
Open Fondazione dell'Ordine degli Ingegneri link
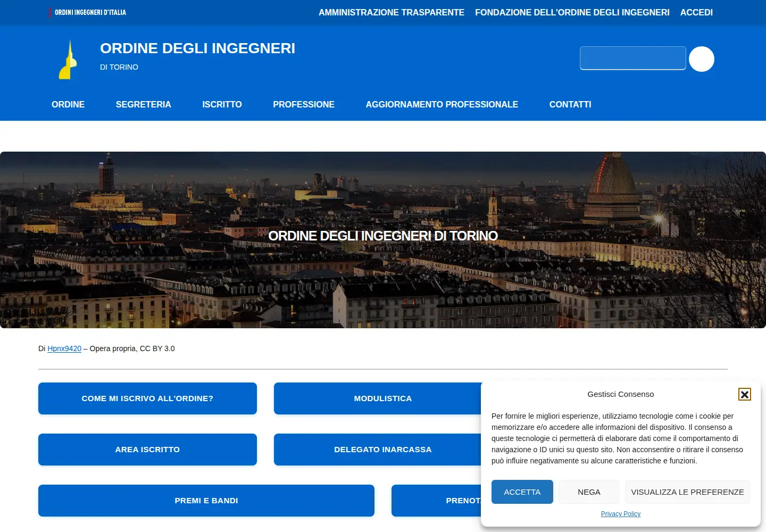572,12
